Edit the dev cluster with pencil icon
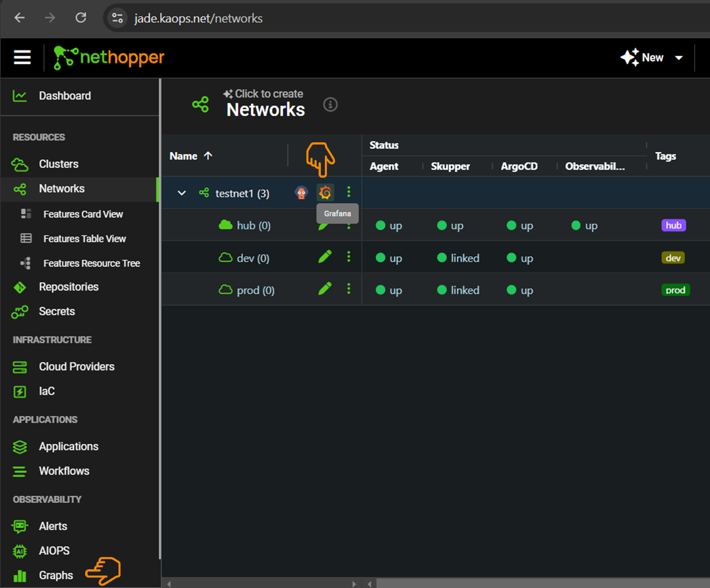The width and height of the screenshot is (710, 588). point(325,257)
